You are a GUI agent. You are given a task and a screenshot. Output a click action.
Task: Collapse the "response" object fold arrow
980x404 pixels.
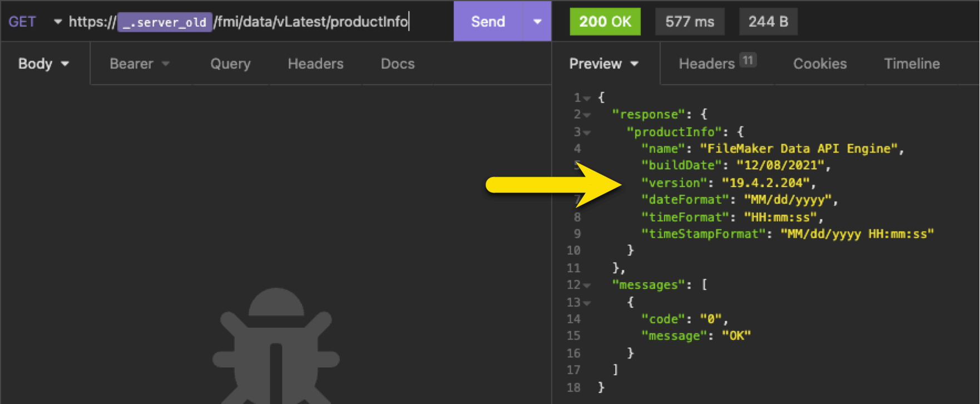[587, 115]
